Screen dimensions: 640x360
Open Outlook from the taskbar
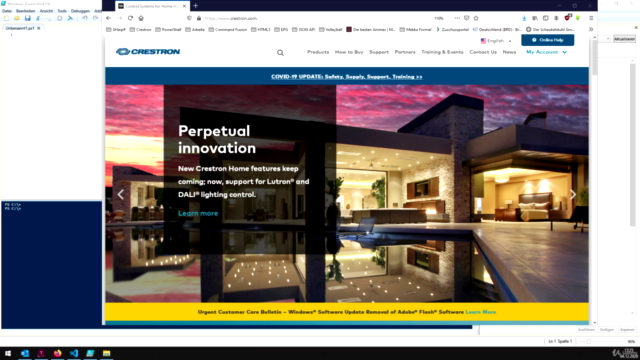pos(24,353)
